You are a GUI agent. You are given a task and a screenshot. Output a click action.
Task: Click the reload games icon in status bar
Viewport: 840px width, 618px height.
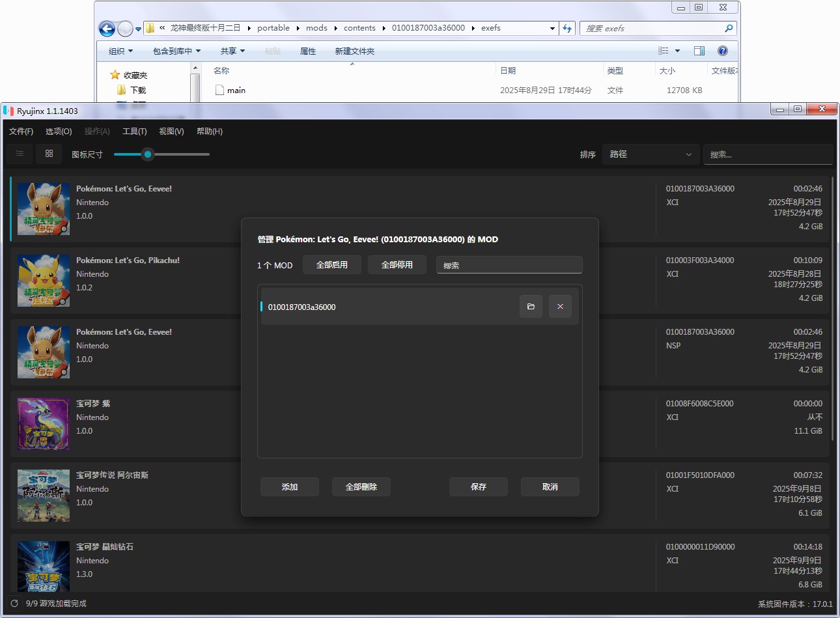[14, 604]
